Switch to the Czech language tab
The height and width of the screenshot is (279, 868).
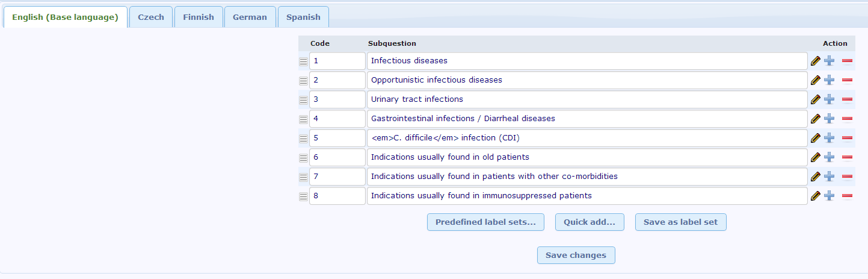pyautogui.click(x=151, y=17)
